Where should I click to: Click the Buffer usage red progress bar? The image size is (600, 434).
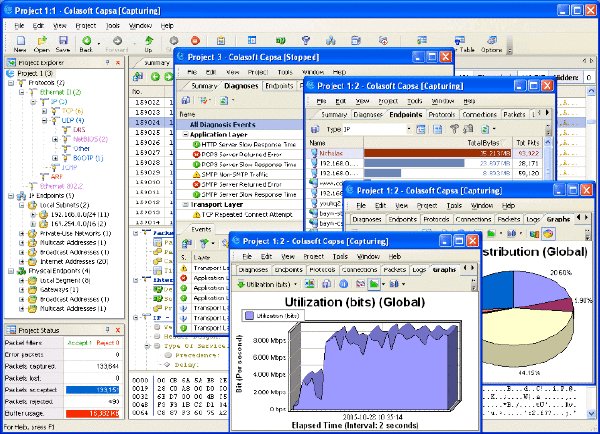[x=93, y=414]
